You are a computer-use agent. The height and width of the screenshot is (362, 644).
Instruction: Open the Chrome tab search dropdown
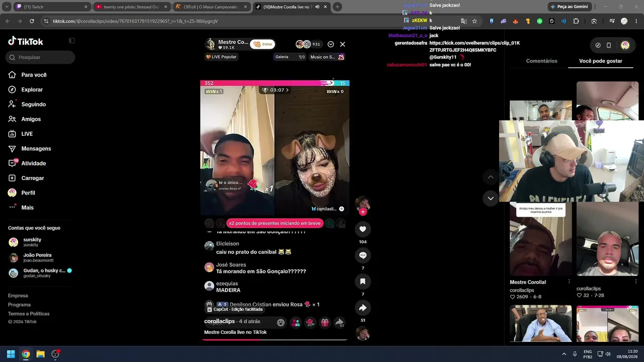(x=7, y=7)
